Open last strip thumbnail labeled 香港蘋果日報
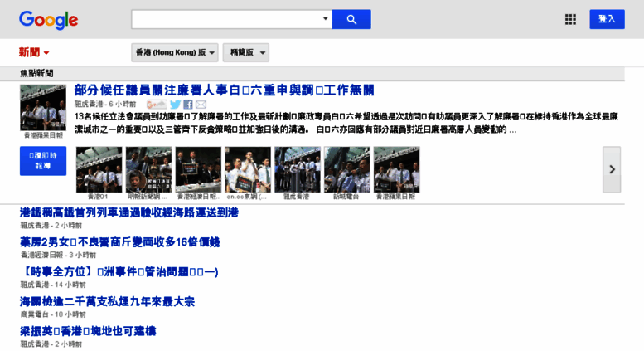The image size is (644, 351). (397, 169)
